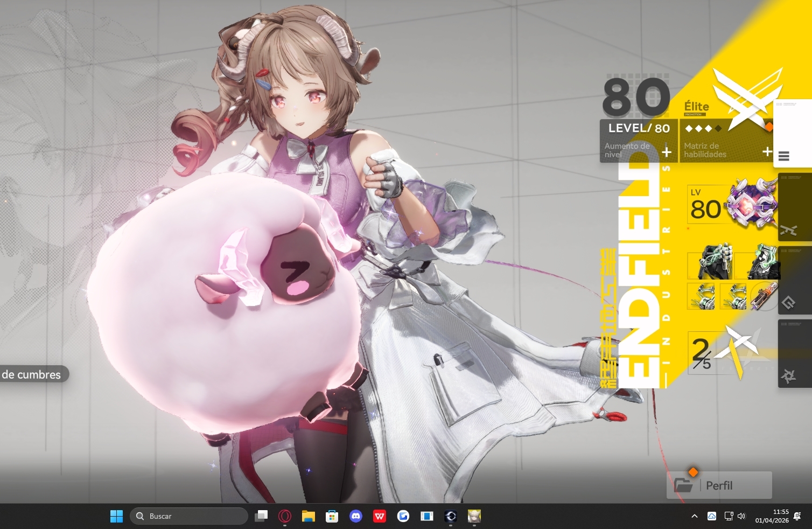Open WPS Office from the taskbar
812x529 pixels.
pos(380,516)
